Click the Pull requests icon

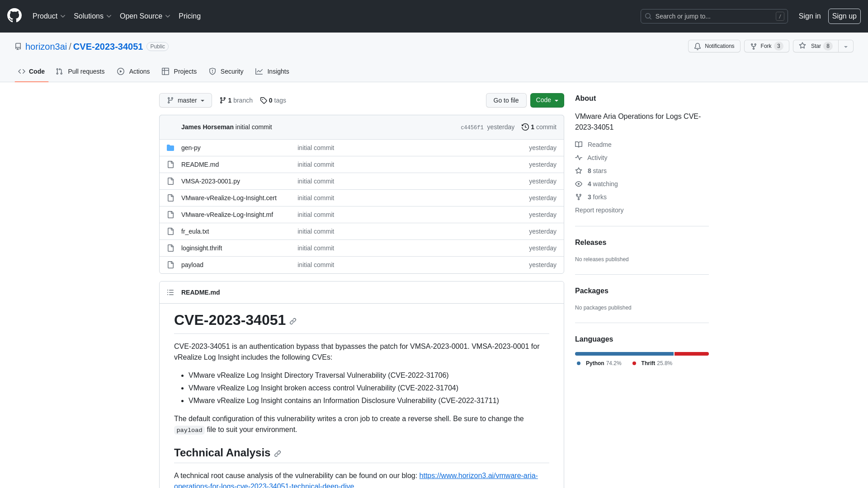pyautogui.click(x=60, y=71)
